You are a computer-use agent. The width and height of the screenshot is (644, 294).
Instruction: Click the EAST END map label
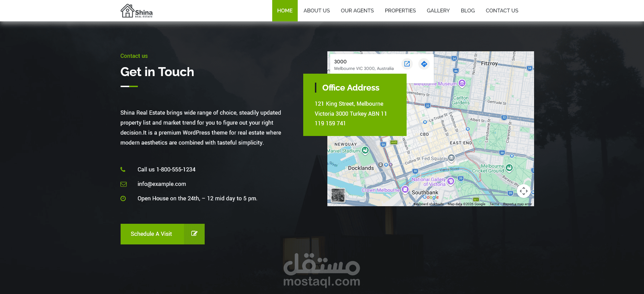click(461, 143)
